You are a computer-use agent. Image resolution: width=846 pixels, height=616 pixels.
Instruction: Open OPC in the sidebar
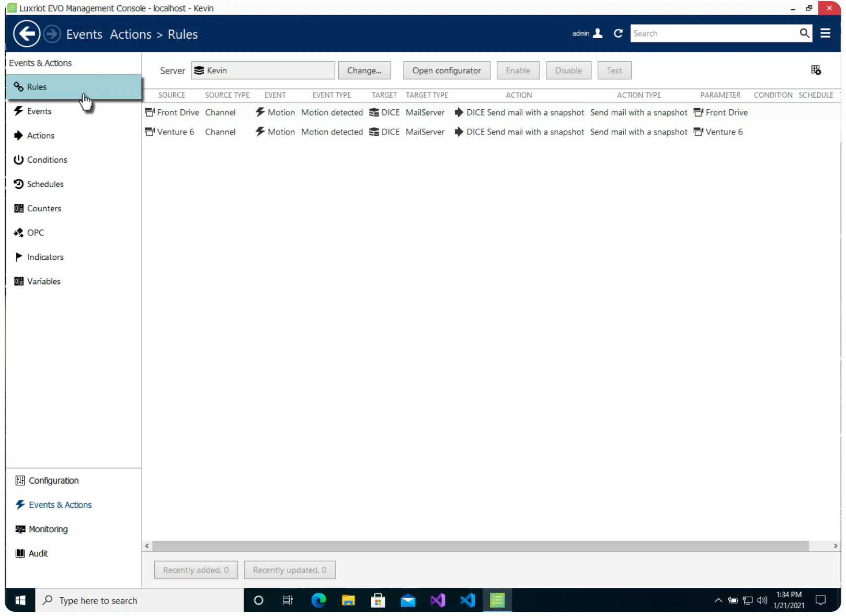pyautogui.click(x=74, y=233)
